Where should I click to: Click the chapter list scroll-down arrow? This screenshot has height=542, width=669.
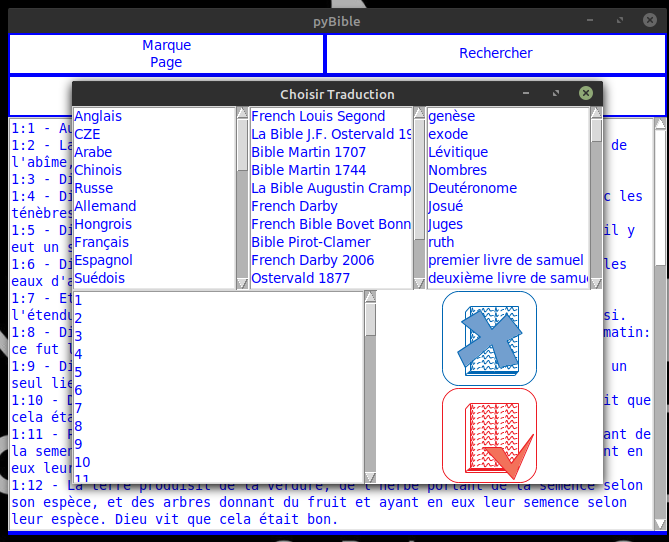click(370, 477)
